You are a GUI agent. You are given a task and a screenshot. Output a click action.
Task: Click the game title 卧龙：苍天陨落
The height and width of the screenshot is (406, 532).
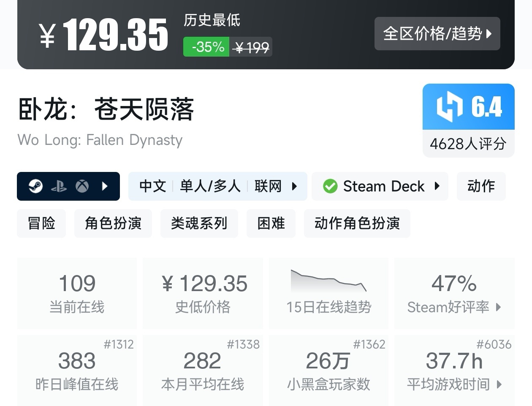click(106, 109)
